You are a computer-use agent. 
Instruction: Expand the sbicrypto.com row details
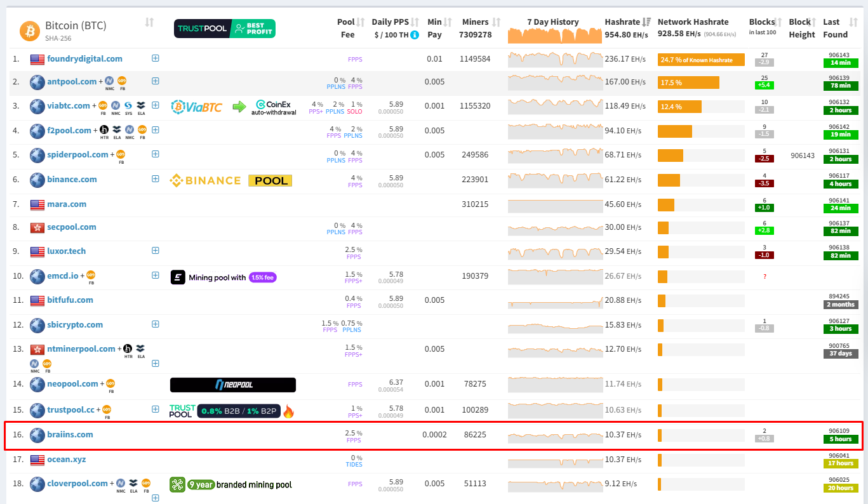[156, 324]
